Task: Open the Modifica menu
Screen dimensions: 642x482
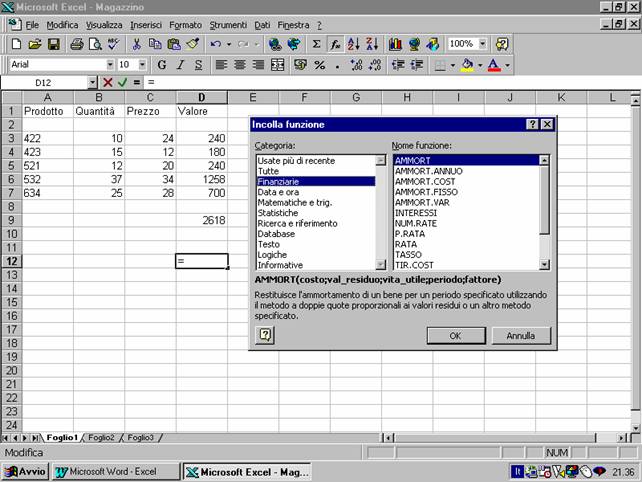Action: tap(62, 25)
